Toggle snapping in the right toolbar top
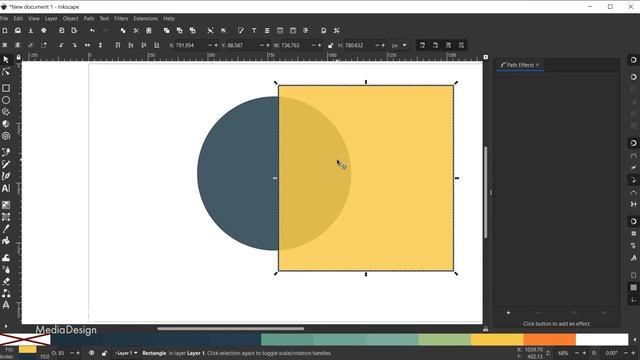This screenshot has height=360, width=640. pos(633,60)
